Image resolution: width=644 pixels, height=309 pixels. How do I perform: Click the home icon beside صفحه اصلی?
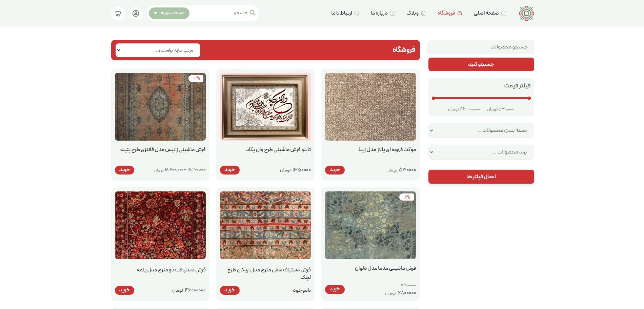pos(504,13)
